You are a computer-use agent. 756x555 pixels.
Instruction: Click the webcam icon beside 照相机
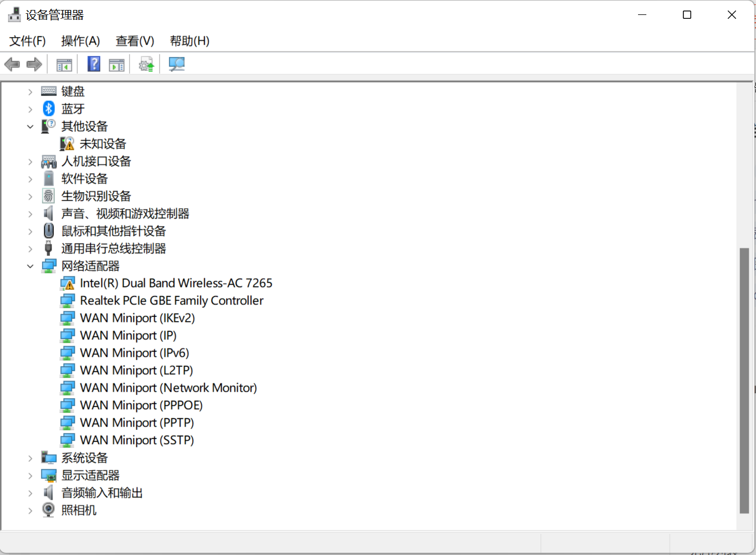coord(49,510)
